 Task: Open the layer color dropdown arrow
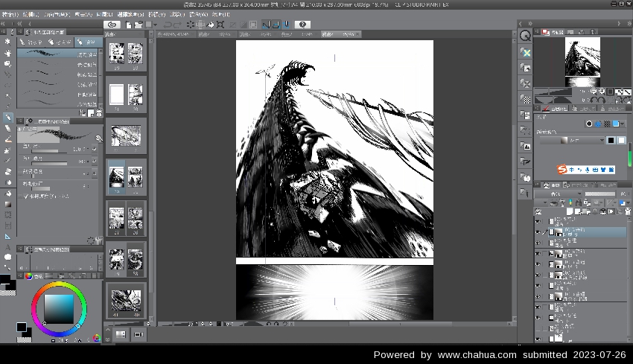(628, 203)
